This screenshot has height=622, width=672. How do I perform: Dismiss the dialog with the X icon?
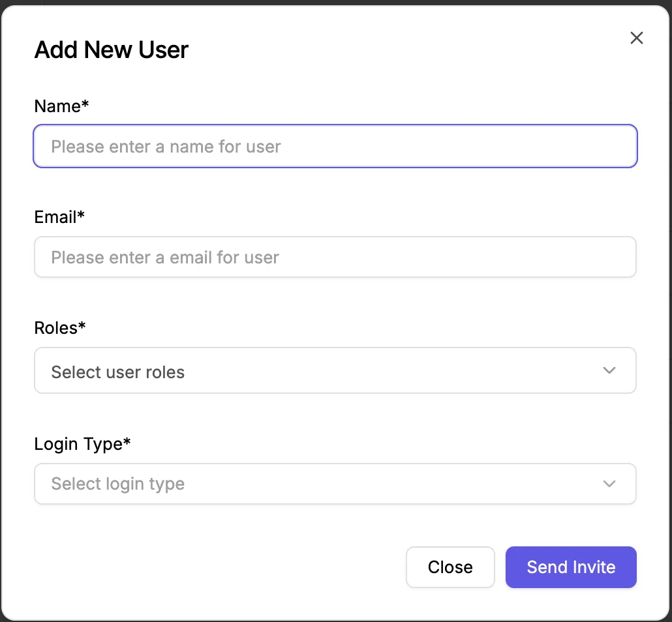click(636, 38)
